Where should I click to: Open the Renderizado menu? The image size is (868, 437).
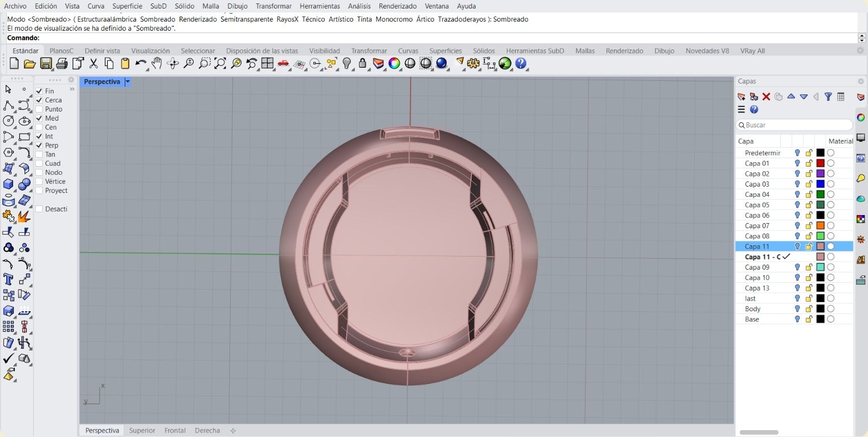[398, 6]
